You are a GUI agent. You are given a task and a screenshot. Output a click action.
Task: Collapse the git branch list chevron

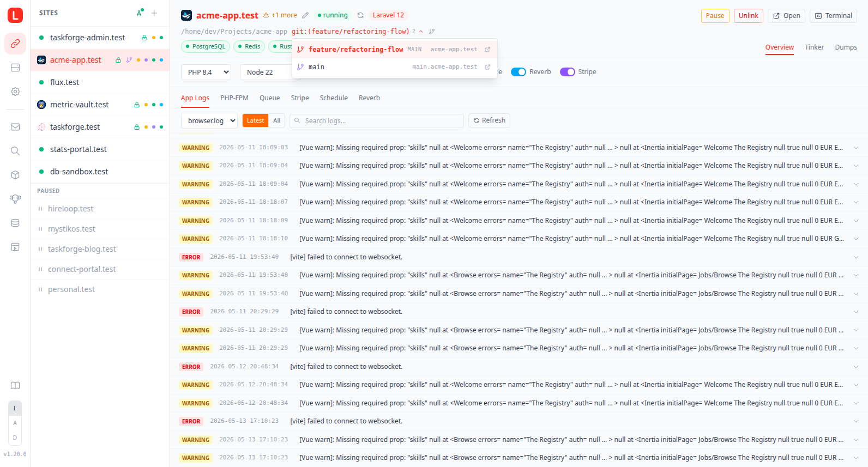(421, 32)
